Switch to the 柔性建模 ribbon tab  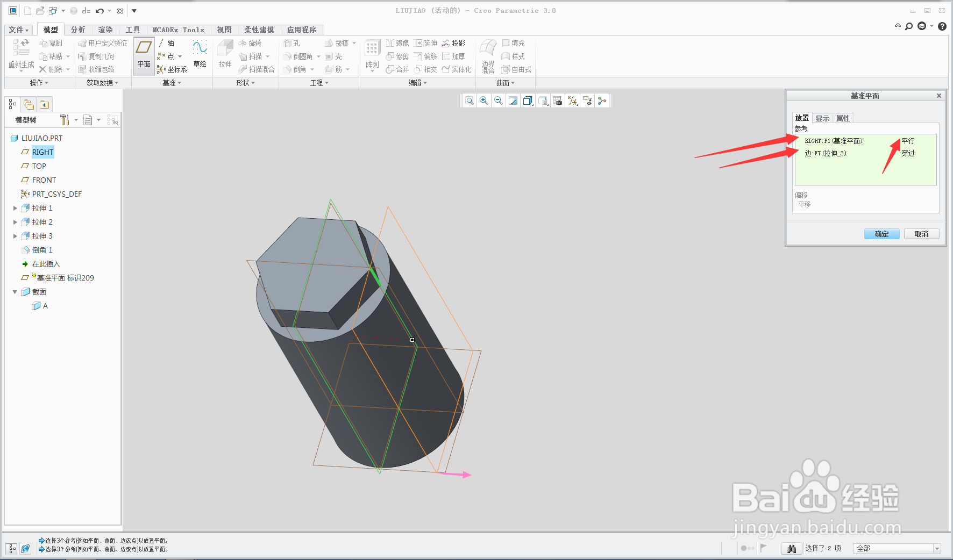pos(259,30)
